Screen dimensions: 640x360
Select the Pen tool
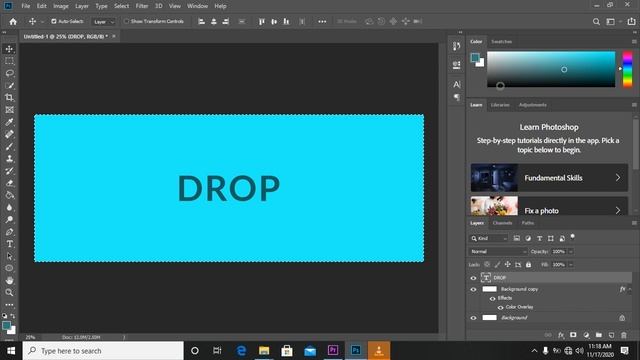coord(9,232)
